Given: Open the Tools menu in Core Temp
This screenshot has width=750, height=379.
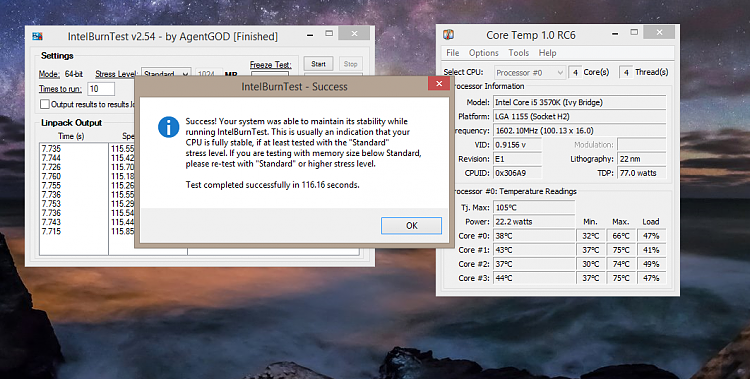Looking at the screenshot, I should [x=518, y=53].
